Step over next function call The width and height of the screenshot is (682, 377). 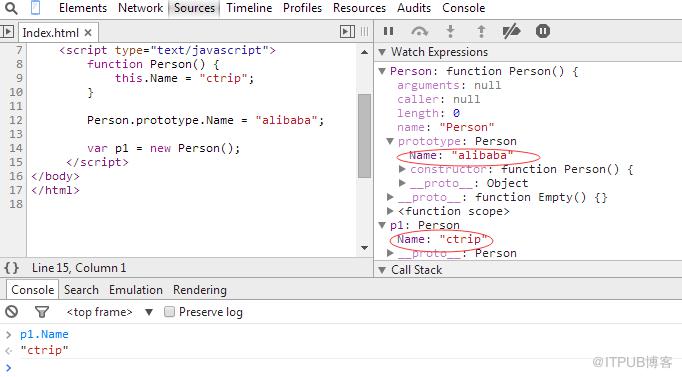(419, 31)
